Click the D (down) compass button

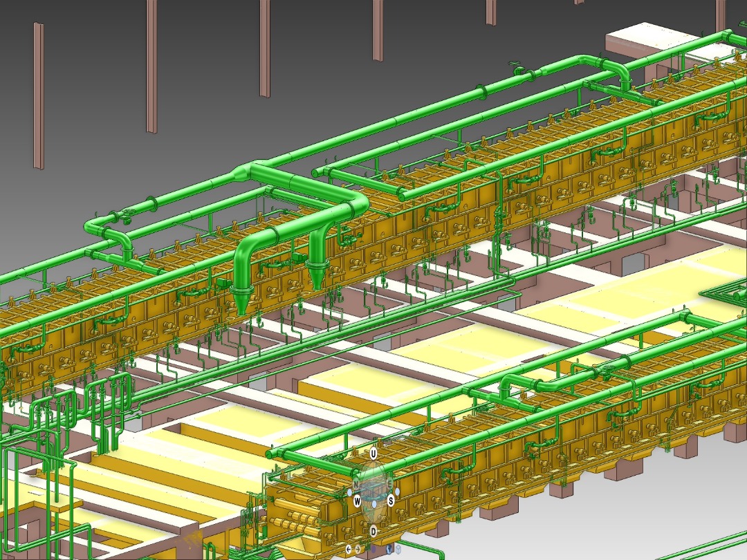[373, 531]
